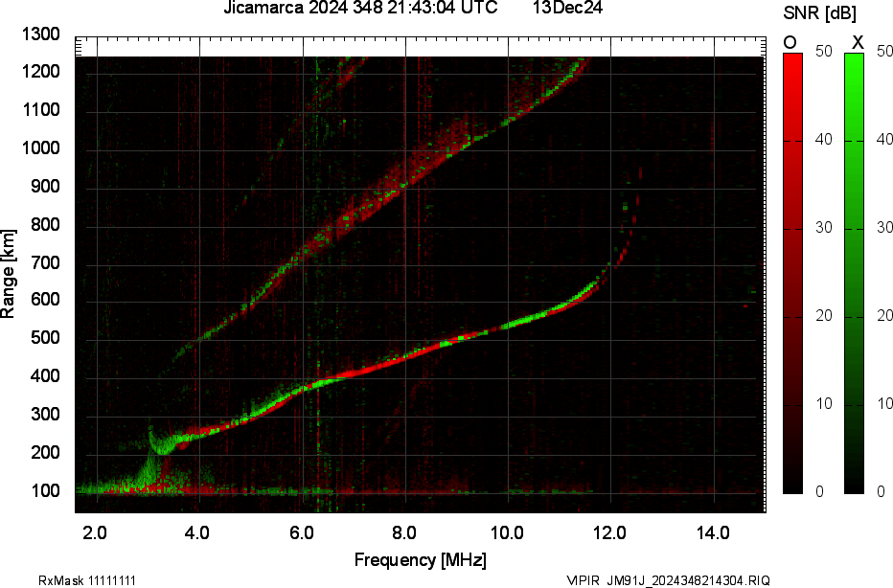Click the main F-layer trace at 8 MHz
Screen dimensions: 893x588
(x=405, y=357)
